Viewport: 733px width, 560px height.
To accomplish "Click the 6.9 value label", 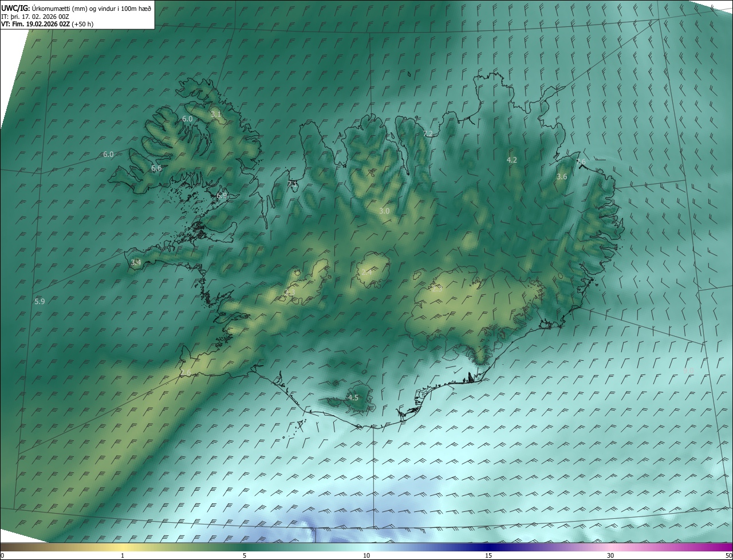I will tap(222, 196).
